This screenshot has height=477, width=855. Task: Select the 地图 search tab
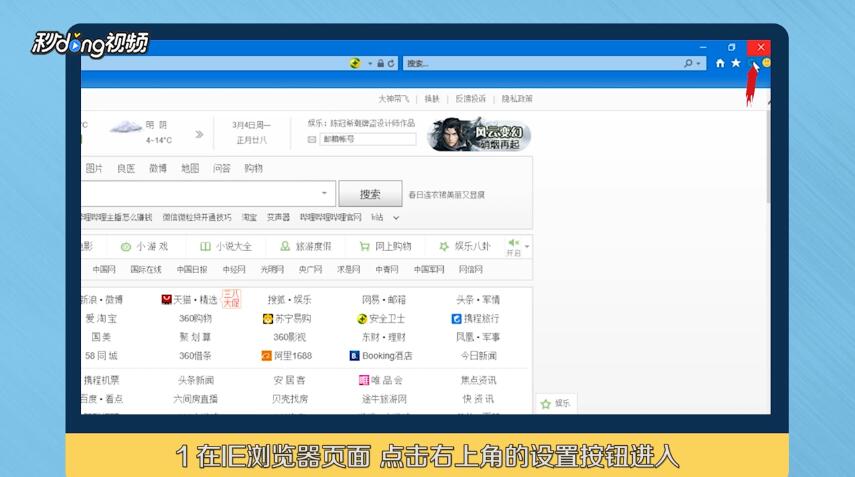pyautogui.click(x=190, y=168)
